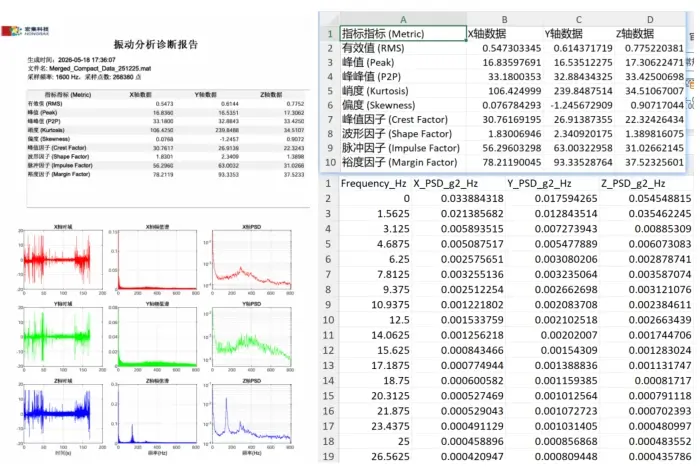Select row 11 header in PSD sheet

[x=328, y=335]
